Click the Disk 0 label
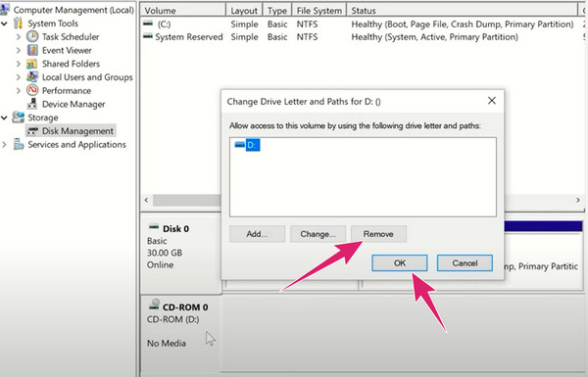 point(175,228)
